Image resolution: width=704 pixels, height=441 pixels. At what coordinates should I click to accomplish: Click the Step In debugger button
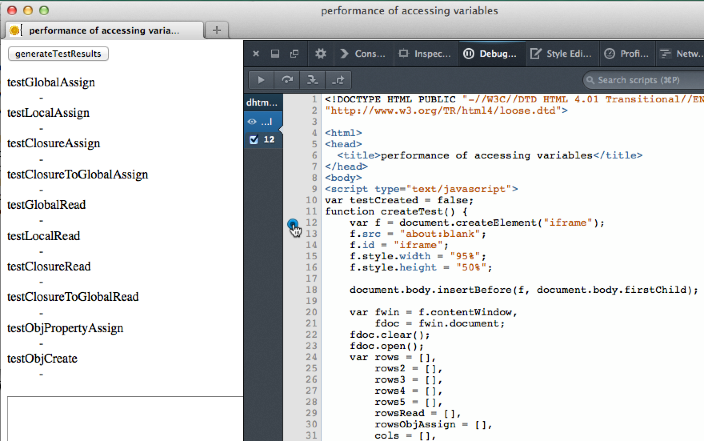click(313, 80)
